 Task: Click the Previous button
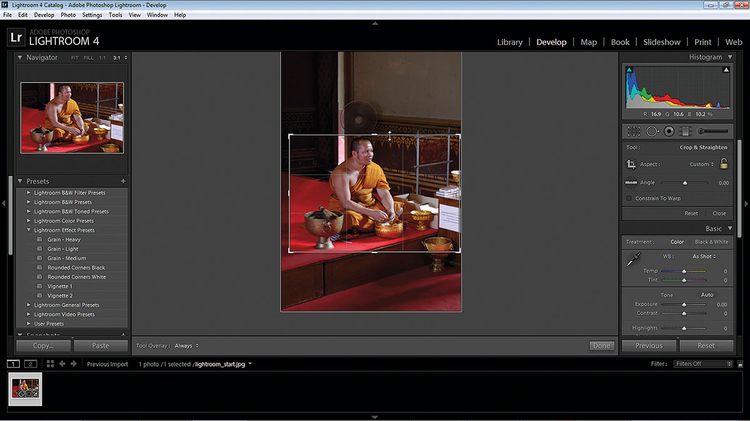point(649,345)
